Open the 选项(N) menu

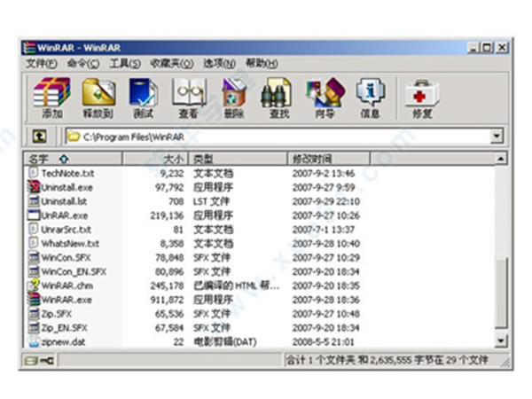click(219, 64)
